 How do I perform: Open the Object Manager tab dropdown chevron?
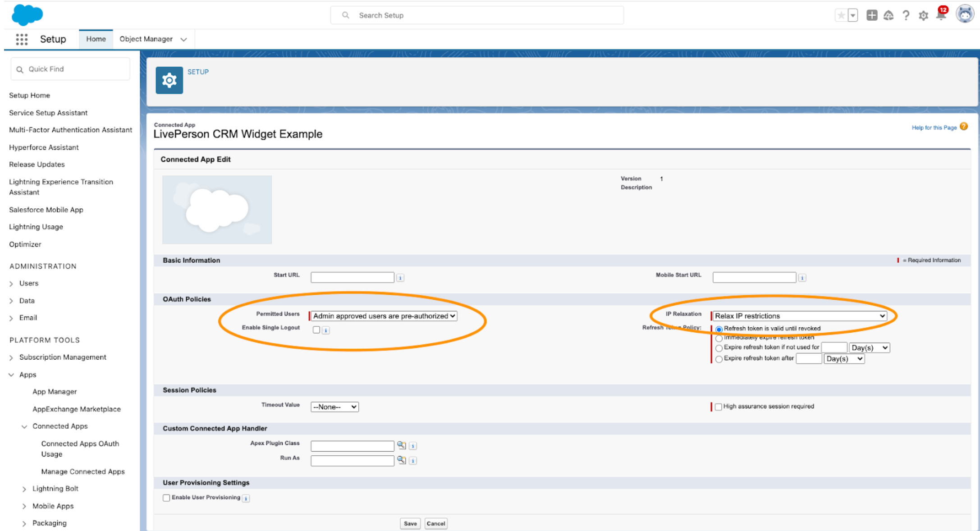(x=184, y=40)
